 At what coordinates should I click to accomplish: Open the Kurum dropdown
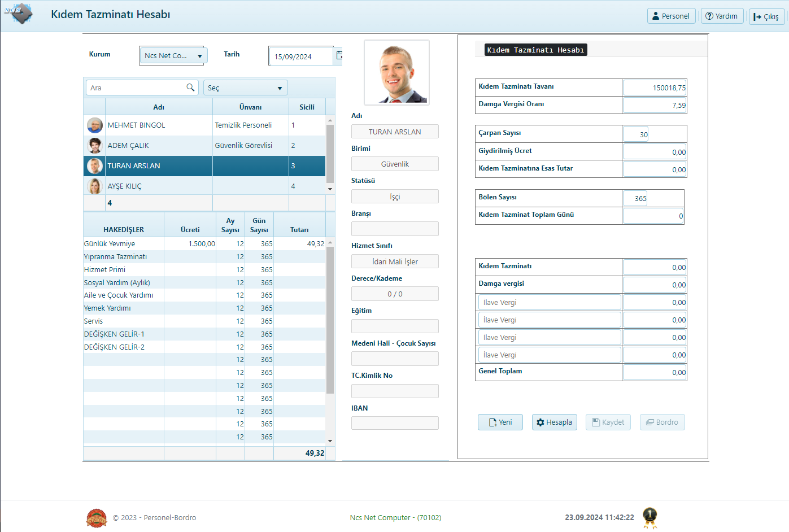[x=173, y=55]
